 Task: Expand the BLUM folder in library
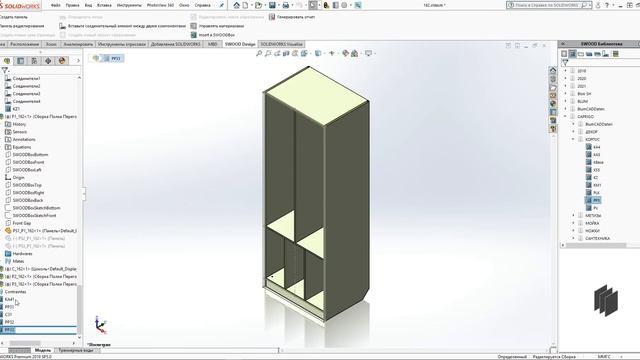(565, 101)
